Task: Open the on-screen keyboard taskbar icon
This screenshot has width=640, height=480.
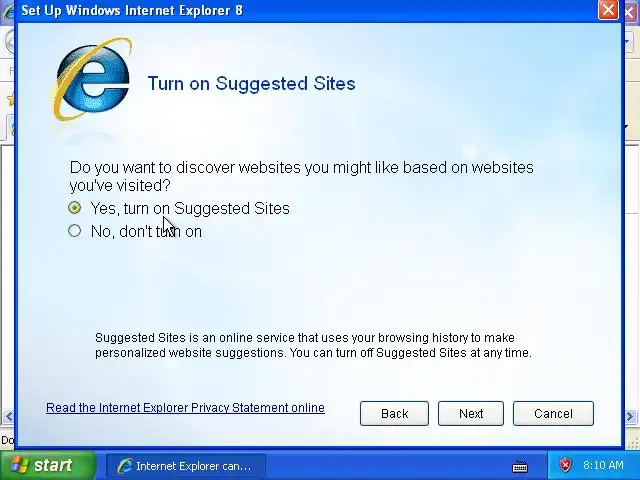Action: coord(520,466)
